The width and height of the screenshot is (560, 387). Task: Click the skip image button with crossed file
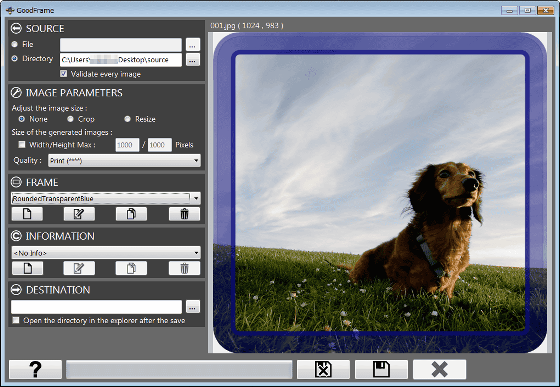coord(323,369)
